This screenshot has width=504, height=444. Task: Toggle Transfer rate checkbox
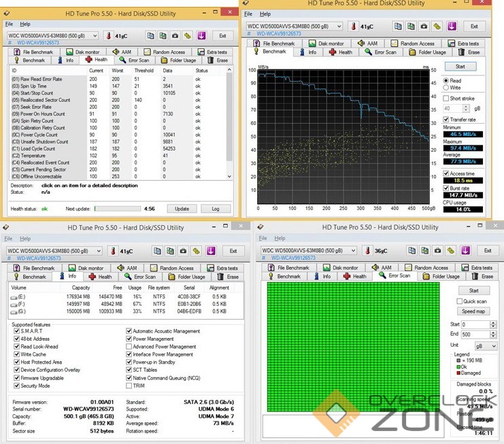pos(446,120)
